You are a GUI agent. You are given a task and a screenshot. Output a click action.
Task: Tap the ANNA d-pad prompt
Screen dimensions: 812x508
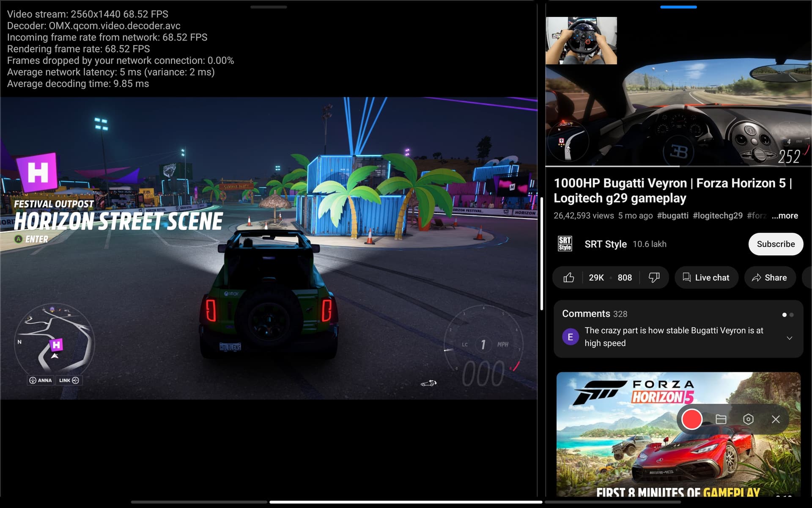click(41, 380)
